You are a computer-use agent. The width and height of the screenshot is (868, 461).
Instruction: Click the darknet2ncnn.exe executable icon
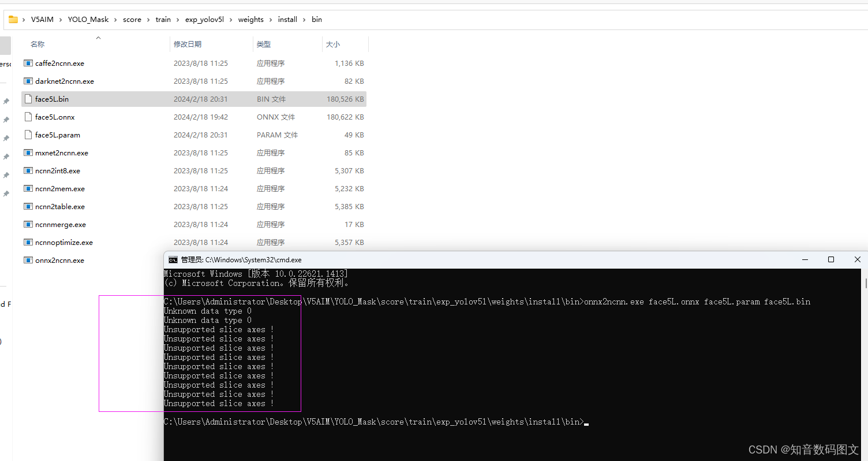click(28, 81)
